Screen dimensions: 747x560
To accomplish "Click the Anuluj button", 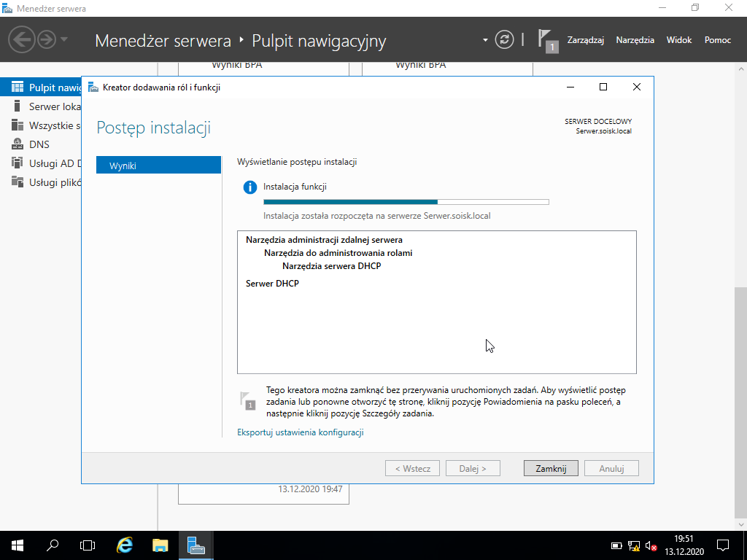I will tap(612, 469).
